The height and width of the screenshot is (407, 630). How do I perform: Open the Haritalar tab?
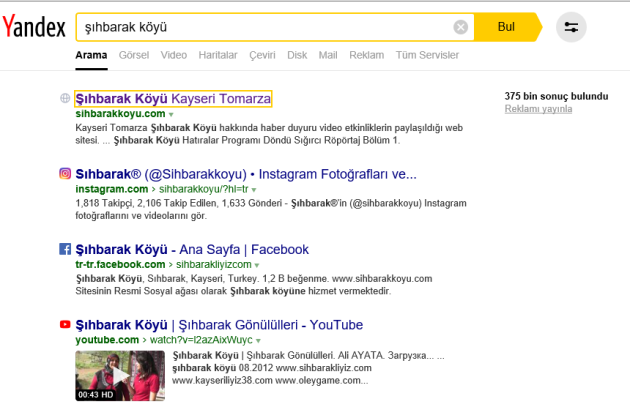(x=218, y=55)
